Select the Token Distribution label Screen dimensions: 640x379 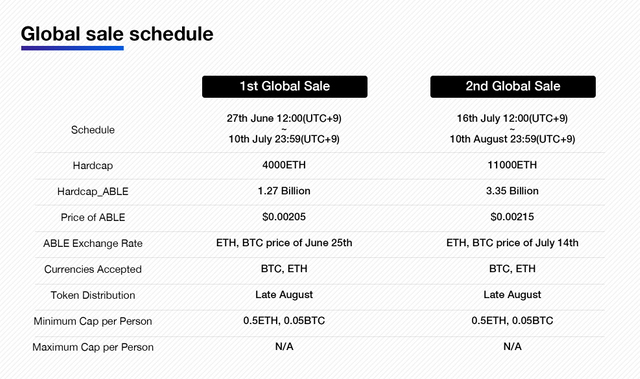pos(93,295)
